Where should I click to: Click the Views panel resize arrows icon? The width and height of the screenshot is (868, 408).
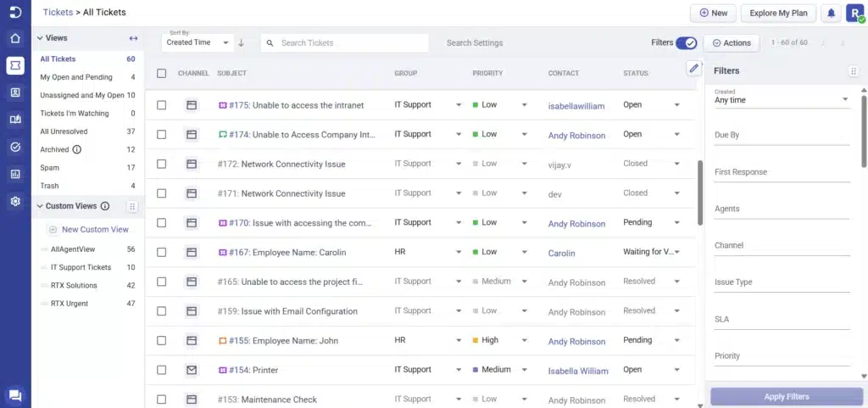[133, 38]
